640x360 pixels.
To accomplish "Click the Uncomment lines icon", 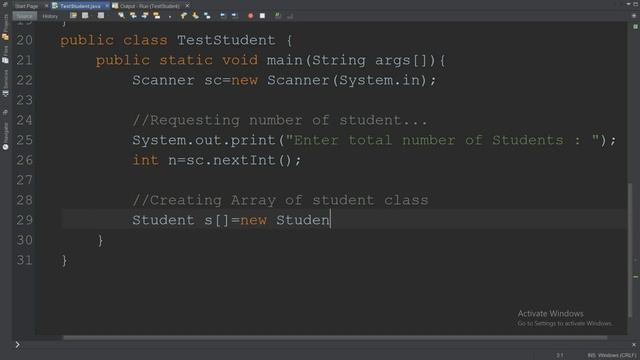I will 290,16.
